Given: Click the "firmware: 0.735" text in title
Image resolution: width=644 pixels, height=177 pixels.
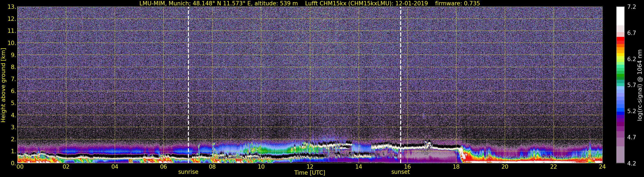Looking at the screenshot, I should click(457, 3).
